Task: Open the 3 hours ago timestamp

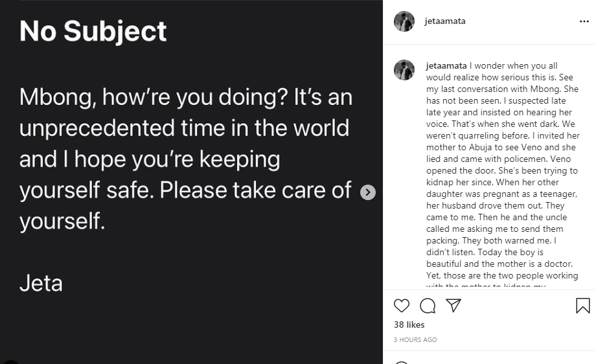Action: click(x=415, y=339)
